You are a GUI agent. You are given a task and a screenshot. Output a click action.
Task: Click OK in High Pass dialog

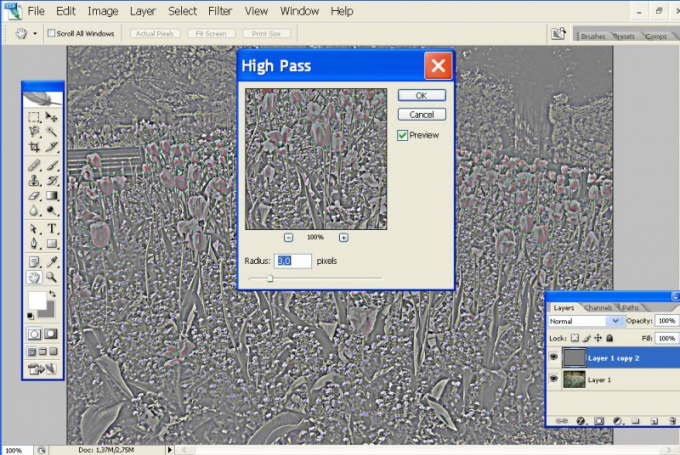tap(422, 95)
